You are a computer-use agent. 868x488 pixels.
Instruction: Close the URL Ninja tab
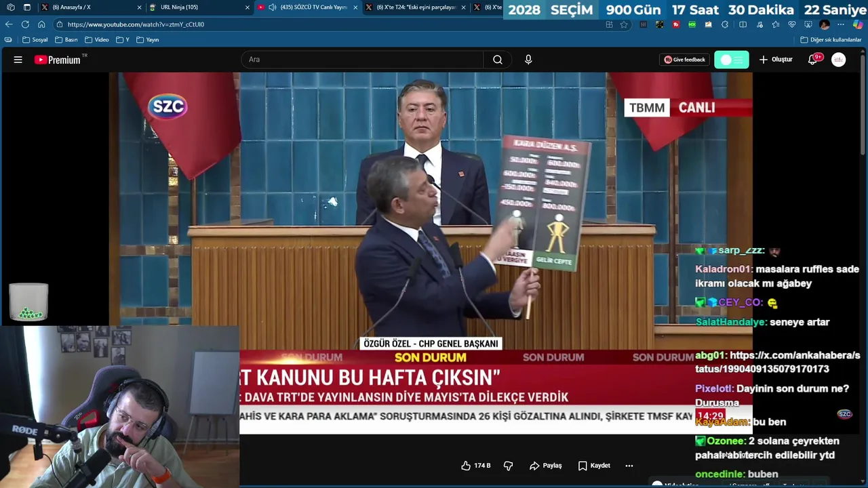tap(248, 7)
